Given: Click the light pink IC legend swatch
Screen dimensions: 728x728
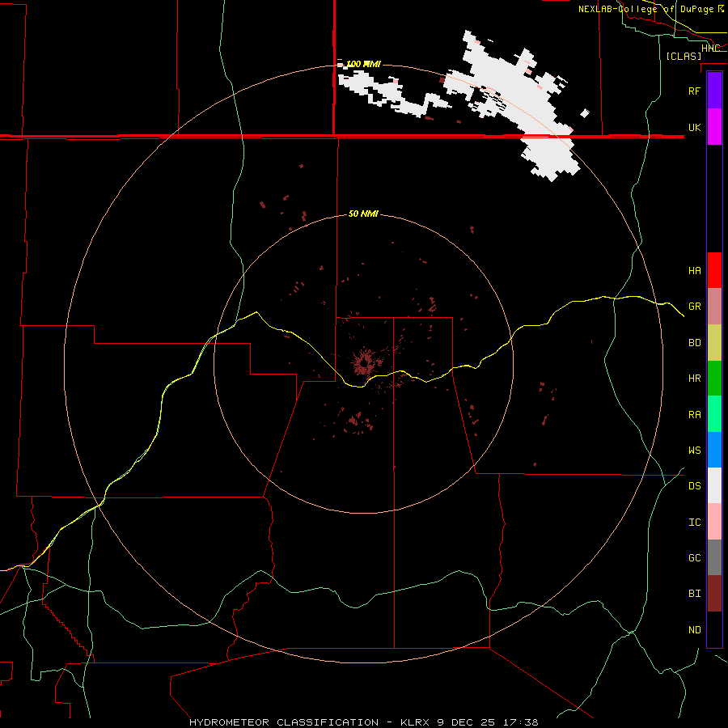Looking at the screenshot, I should click(x=714, y=522).
